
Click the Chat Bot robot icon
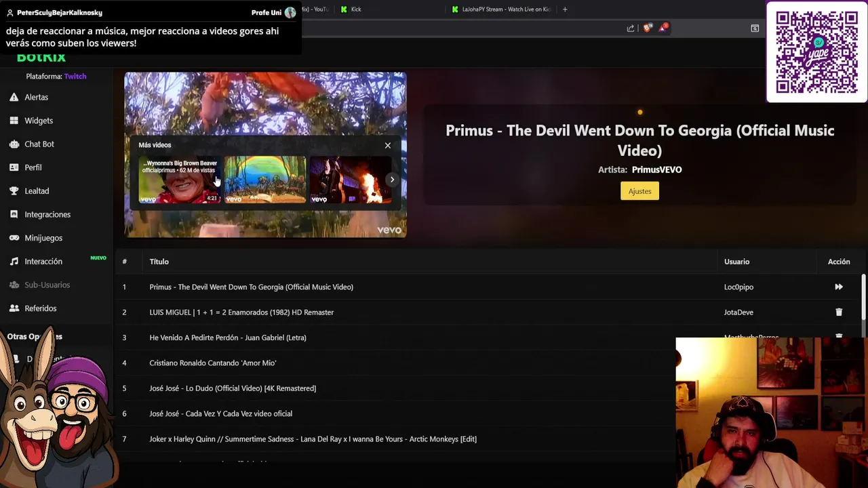(14, 144)
